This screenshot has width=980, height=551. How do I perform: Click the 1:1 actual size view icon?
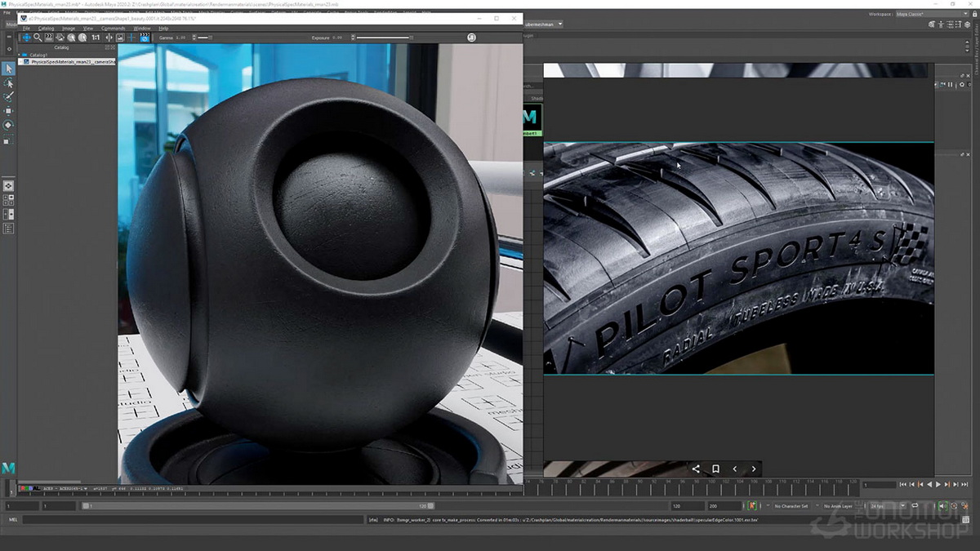point(96,38)
